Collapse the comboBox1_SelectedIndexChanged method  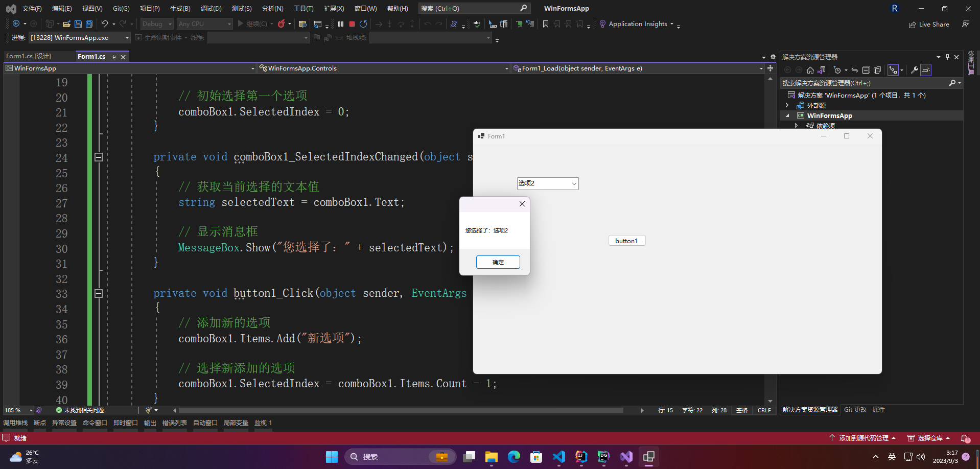[x=99, y=157]
